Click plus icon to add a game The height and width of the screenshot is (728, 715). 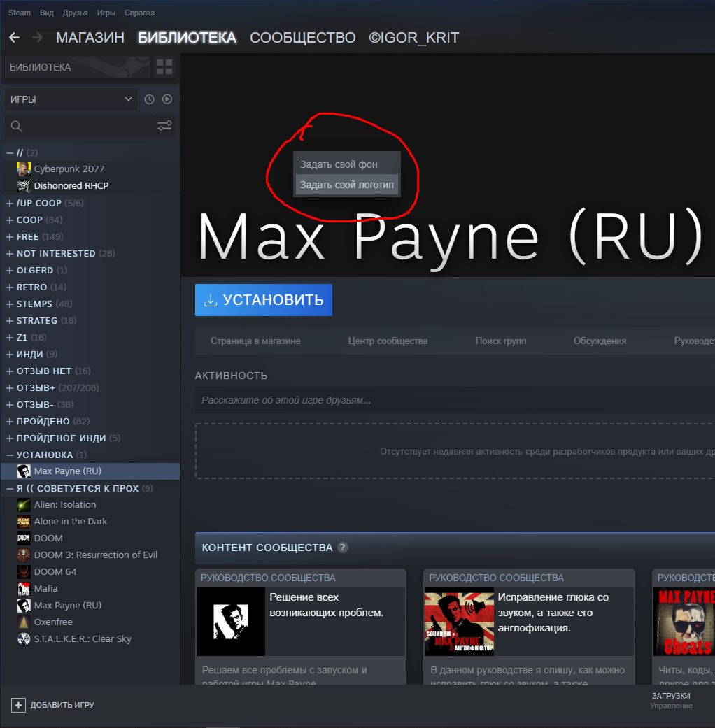click(x=18, y=705)
